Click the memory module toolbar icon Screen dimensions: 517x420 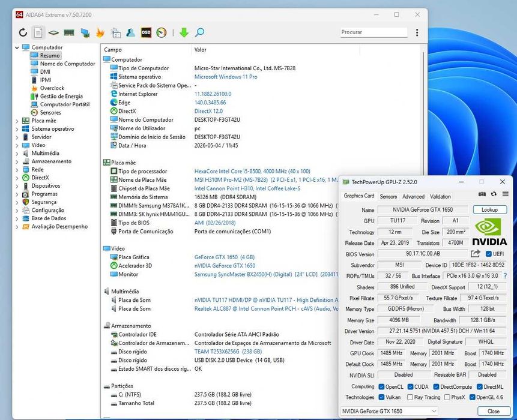69,32
